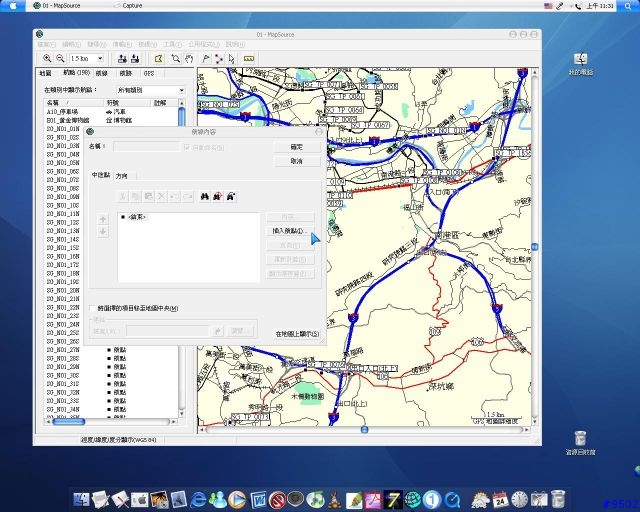Image resolution: width=640 pixels, height=512 pixels.
Task: Select the map selection tool icon
Action: tap(158, 58)
